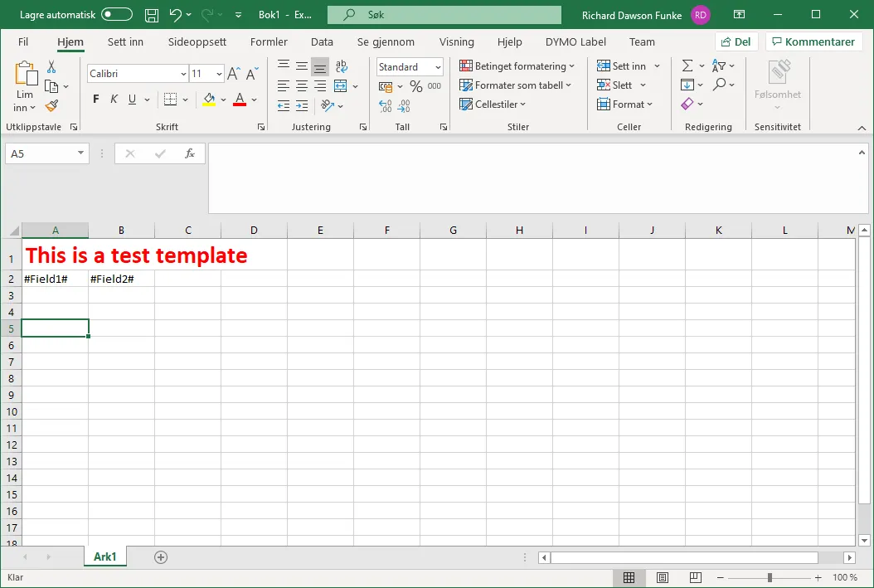Add a new sheet with plus icon
The height and width of the screenshot is (588, 874).
(161, 556)
